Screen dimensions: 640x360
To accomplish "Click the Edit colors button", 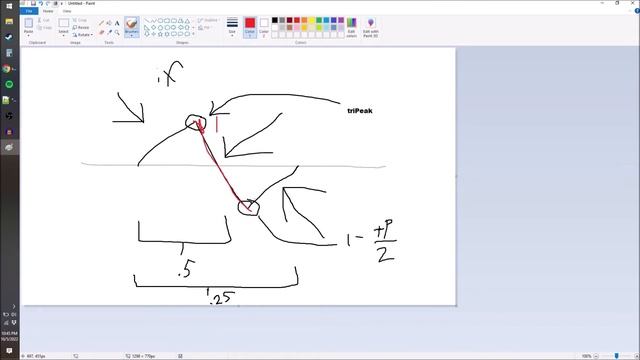I will (351, 28).
